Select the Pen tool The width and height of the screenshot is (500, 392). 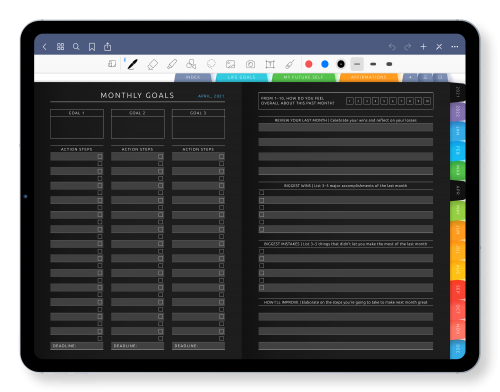pyautogui.click(x=133, y=64)
